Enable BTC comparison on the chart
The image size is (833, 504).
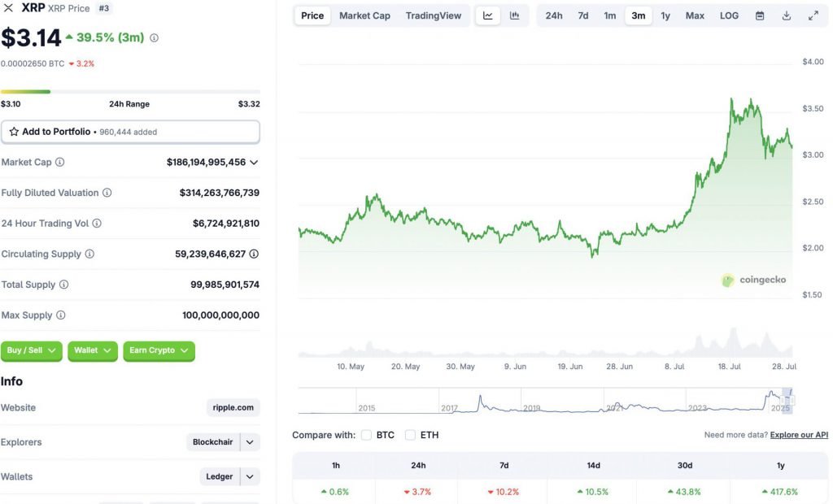367,435
